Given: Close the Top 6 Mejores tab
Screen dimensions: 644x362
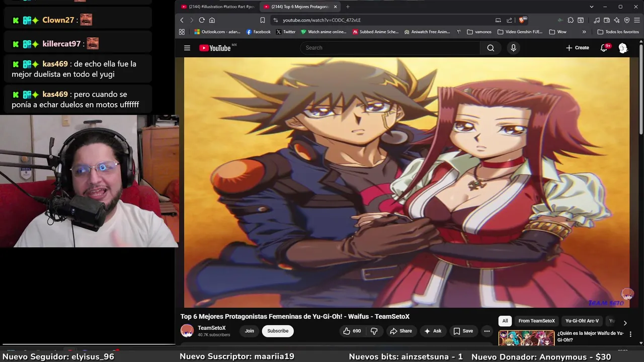Looking at the screenshot, I should click(335, 7).
